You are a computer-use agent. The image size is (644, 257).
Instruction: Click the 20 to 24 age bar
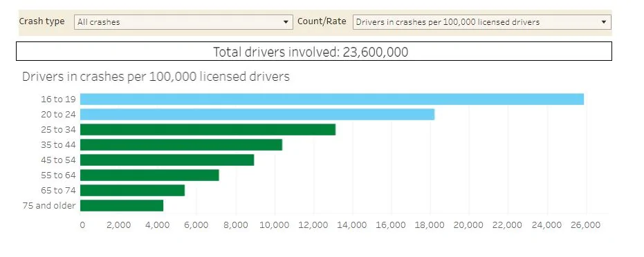click(257, 115)
